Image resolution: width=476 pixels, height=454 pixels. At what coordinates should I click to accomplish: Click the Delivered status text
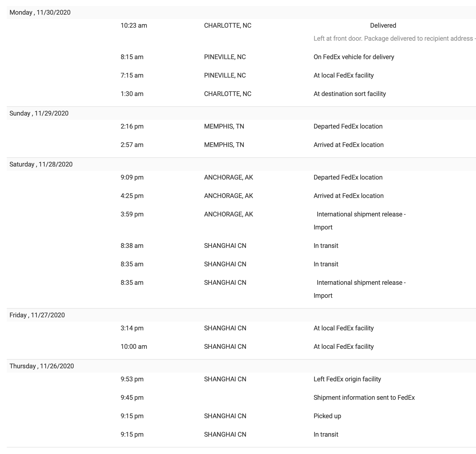[383, 25]
